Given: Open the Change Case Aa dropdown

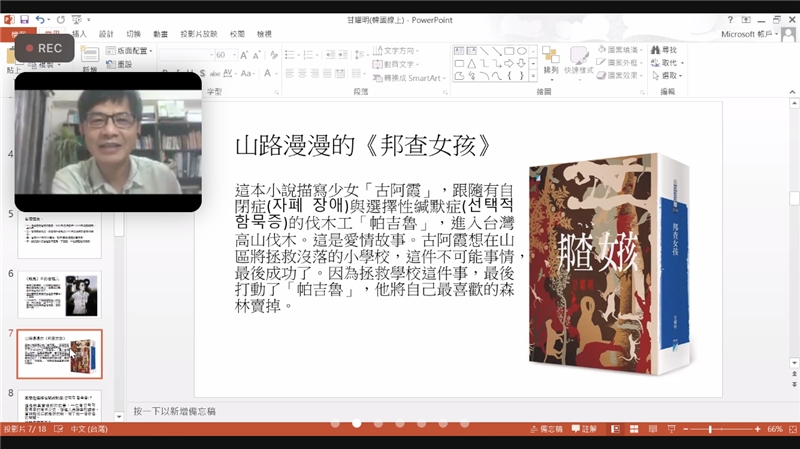Looking at the screenshot, I should pos(247,73).
